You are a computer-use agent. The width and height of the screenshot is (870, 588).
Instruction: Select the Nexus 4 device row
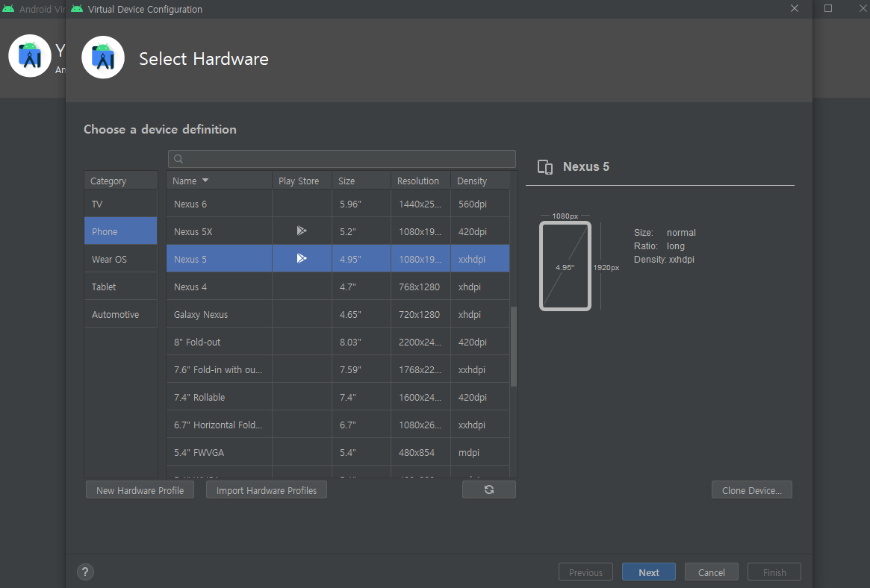click(338, 287)
